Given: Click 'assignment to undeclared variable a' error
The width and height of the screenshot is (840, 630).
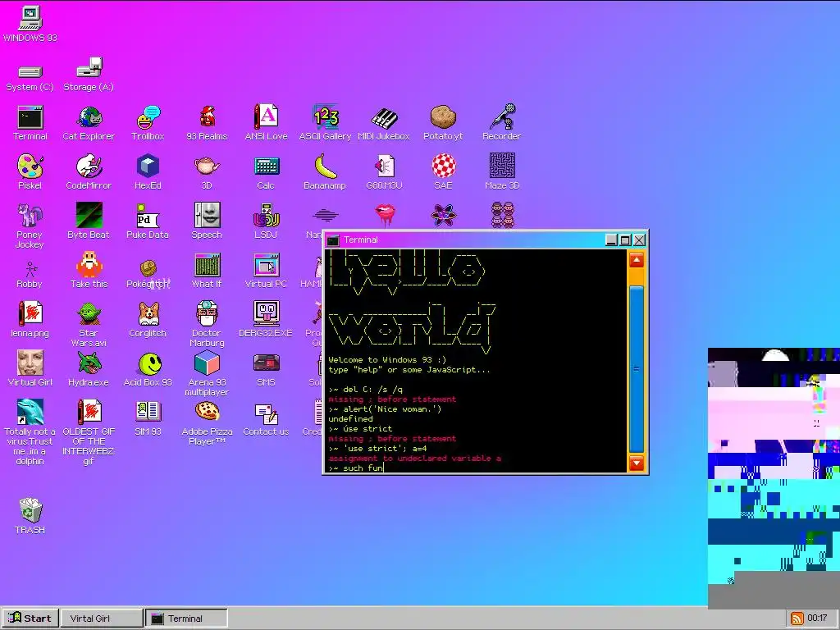Looking at the screenshot, I should pyautogui.click(x=414, y=459).
